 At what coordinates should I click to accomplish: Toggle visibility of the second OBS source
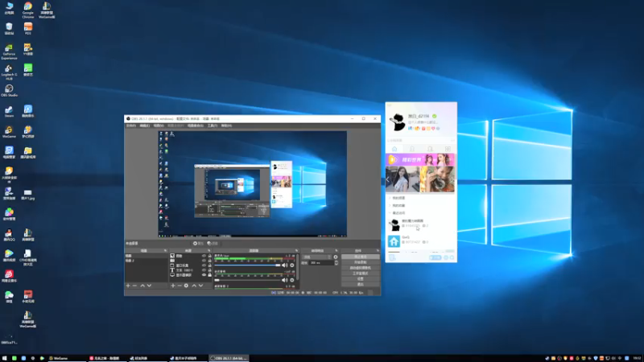pos(204,261)
